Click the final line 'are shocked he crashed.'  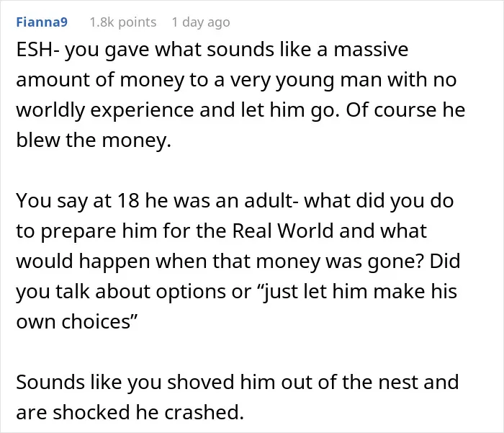tap(130, 412)
